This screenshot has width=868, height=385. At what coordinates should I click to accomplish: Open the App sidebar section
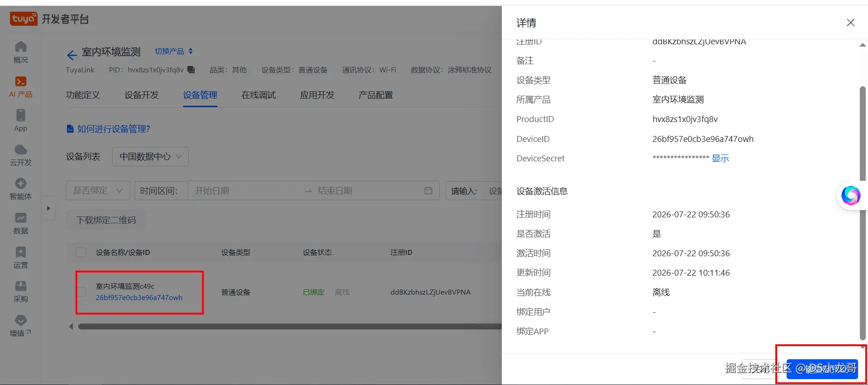coord(20,121)
